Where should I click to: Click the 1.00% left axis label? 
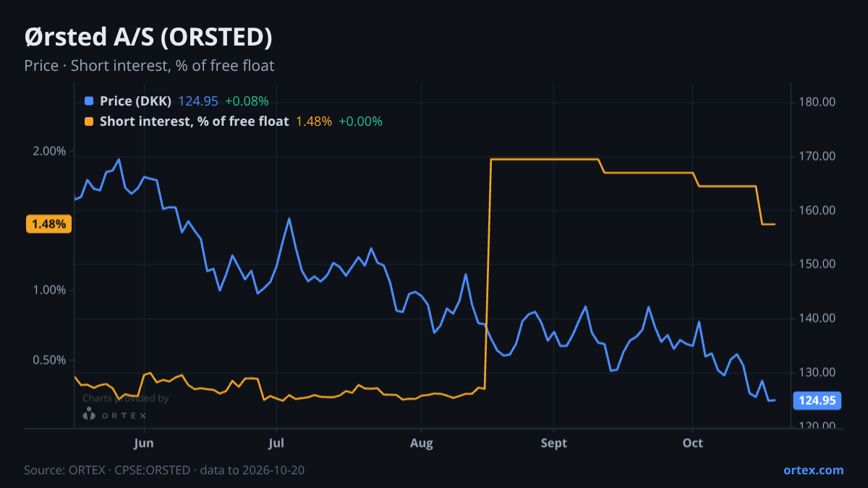pyautogui.click(x=51, y=290)
